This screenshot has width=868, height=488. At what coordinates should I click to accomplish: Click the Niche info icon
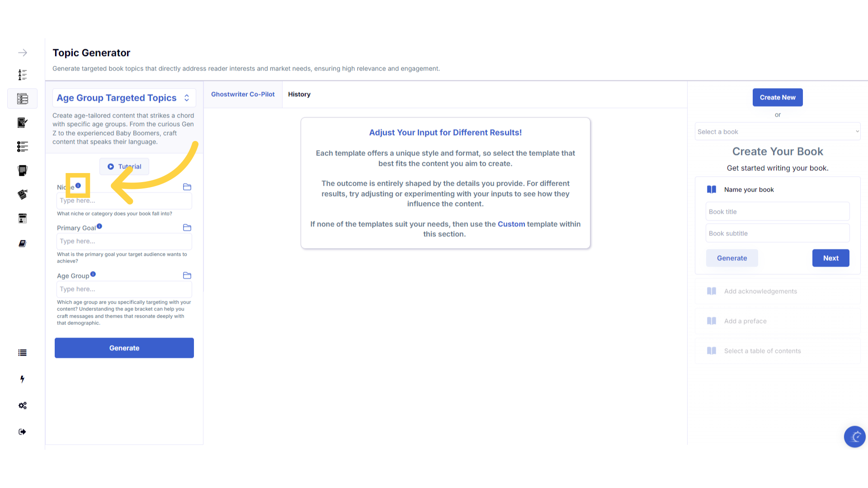78,185
